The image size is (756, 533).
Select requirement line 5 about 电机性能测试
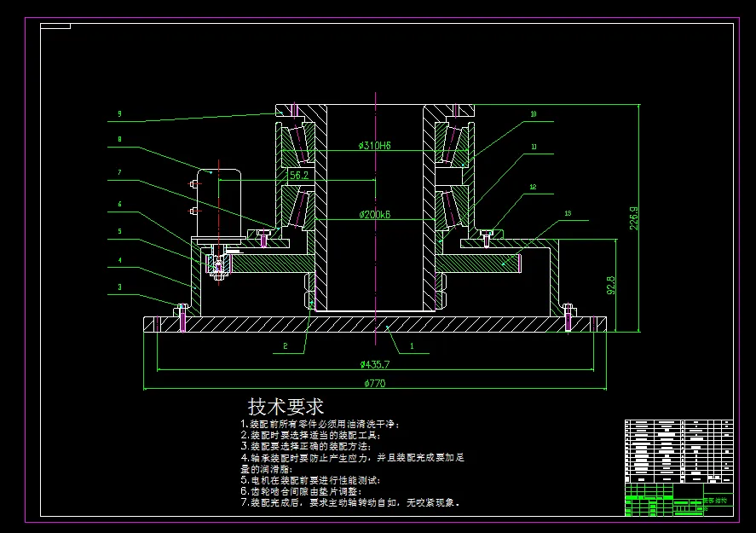click(311, 480)
